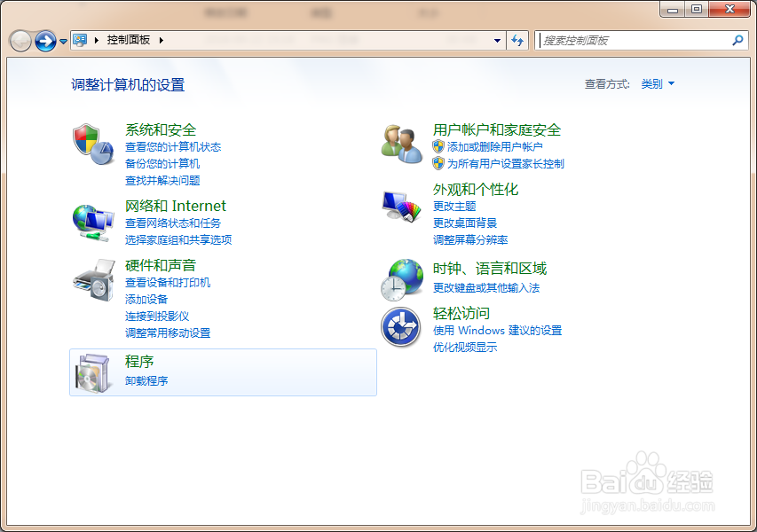Expand the address bar history dropdown
The height and width of the screenshot is (532, 757).
(497, 41)
